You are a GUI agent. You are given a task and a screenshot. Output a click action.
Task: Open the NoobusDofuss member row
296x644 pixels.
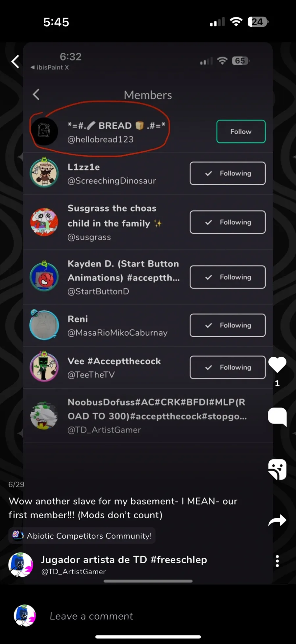[x=148, y=416]
